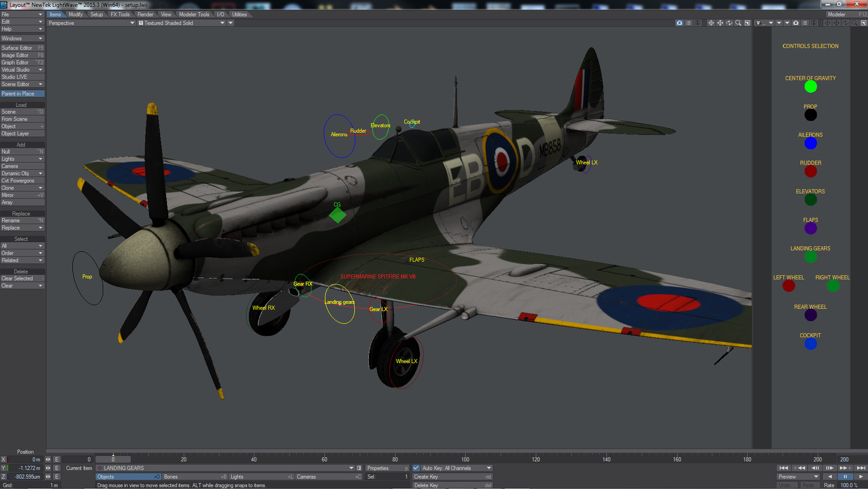Toggle the Auto Key checkbox

coord(416,468)
